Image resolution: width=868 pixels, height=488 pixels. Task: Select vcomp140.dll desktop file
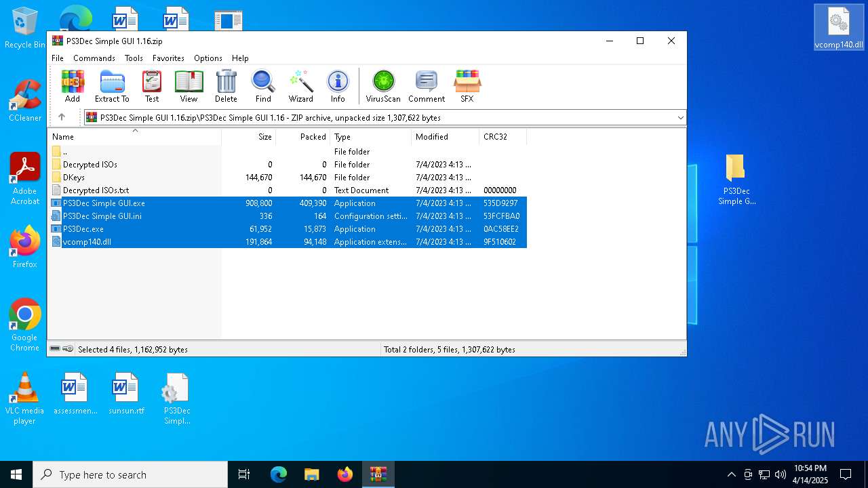pos(839,27)
